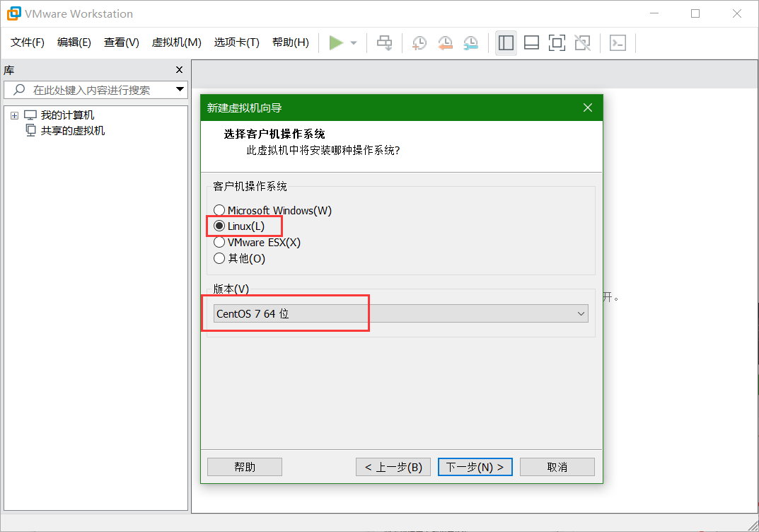Click the 取消 cancel button
Screen dimensions: 759x532
point(557,467)
